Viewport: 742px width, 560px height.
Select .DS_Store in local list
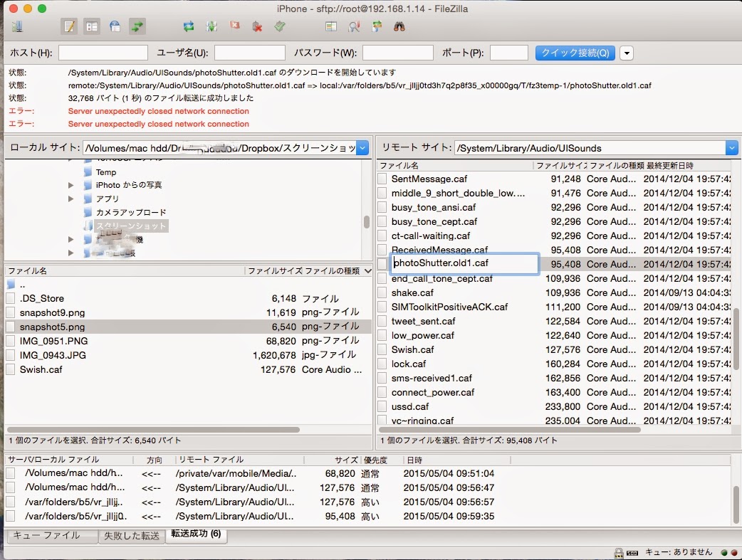coord(188,298)
